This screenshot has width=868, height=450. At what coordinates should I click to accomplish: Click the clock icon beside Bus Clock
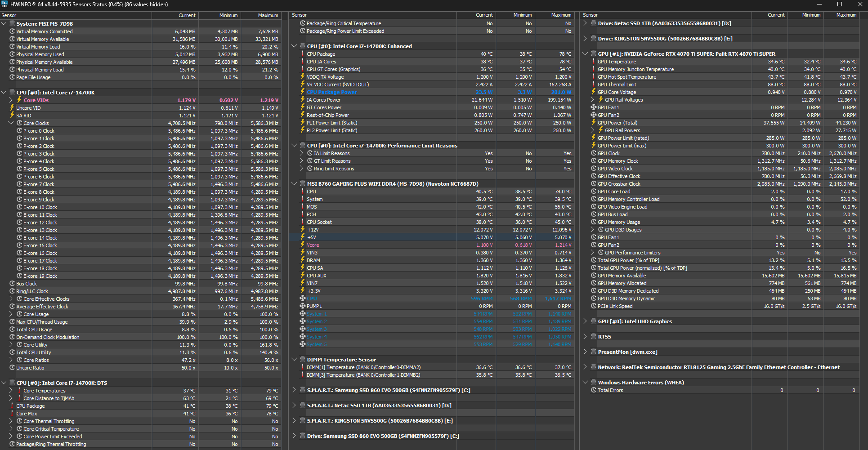pyautogui.click(x=12, y=284)
